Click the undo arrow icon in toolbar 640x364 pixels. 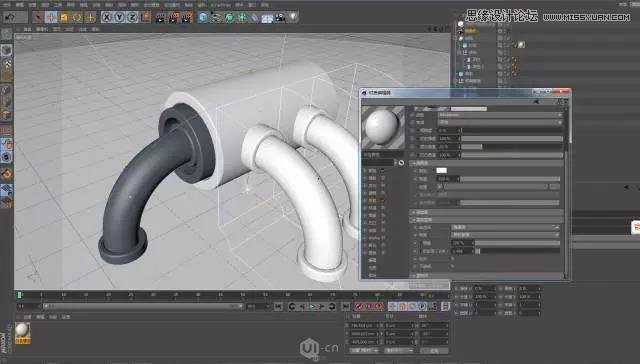coord(10,17)
